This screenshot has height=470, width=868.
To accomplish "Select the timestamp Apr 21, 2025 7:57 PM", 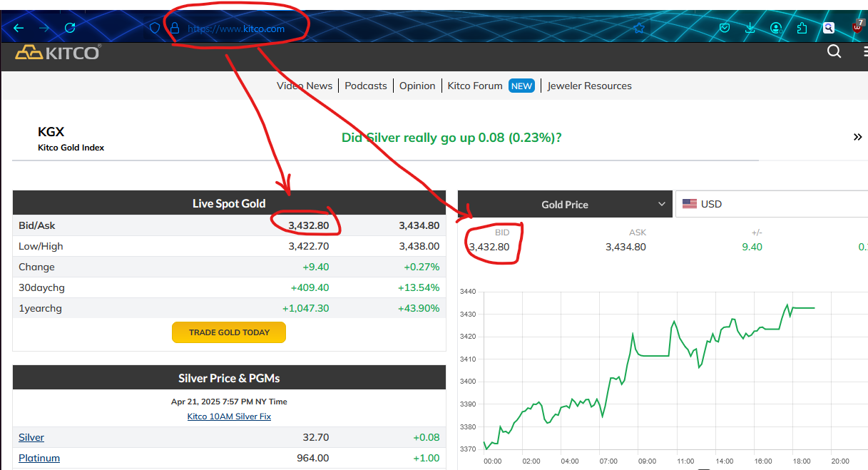I will tap(229, 402).
